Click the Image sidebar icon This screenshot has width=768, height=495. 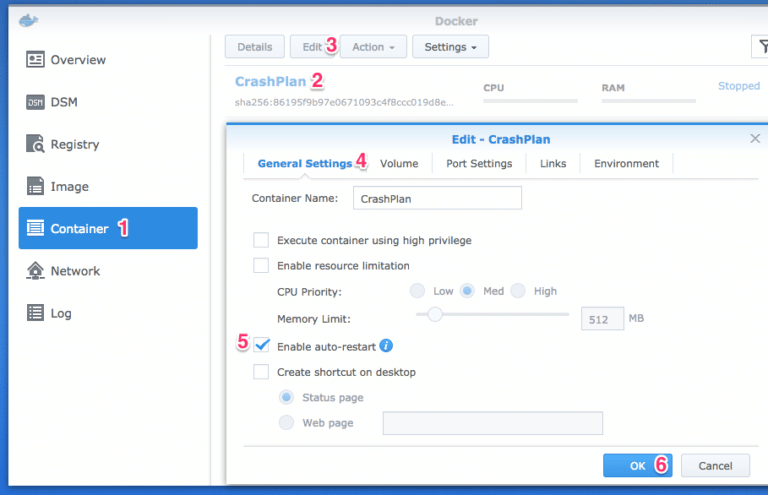(35, 186)
